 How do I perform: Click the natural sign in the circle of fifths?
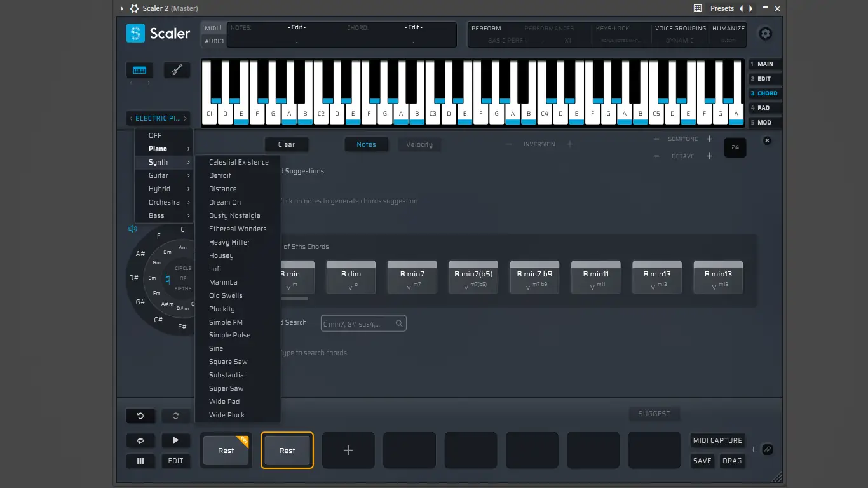168,279
